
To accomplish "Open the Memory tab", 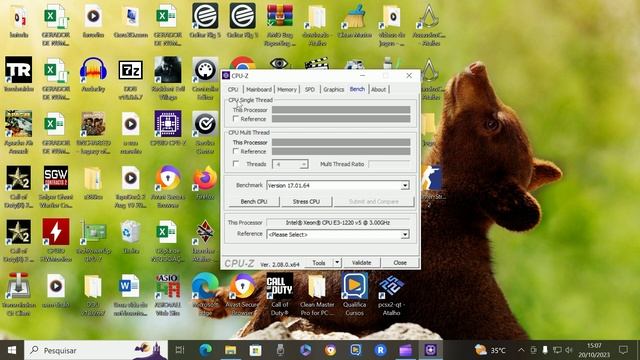I will click(x=287, y=89).
